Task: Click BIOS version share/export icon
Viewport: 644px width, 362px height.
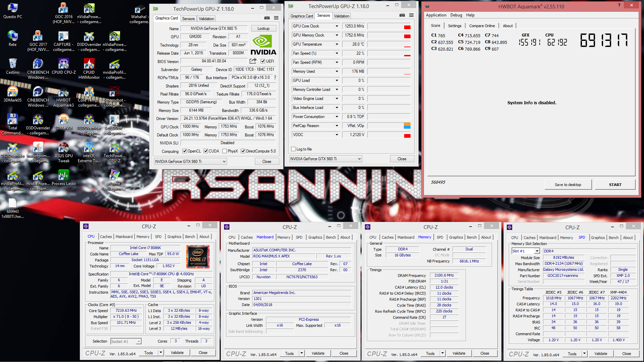Action: pyautogui.click(x=253, y=61)
